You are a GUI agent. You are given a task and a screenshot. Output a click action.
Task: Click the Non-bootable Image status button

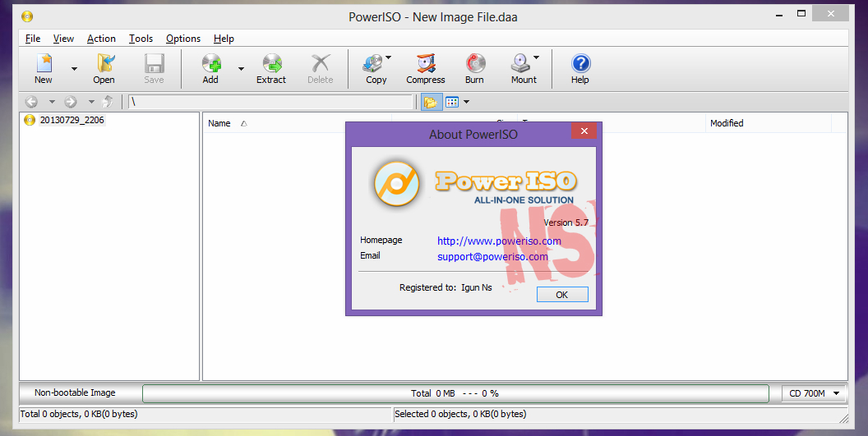click(x=76, y=392)
